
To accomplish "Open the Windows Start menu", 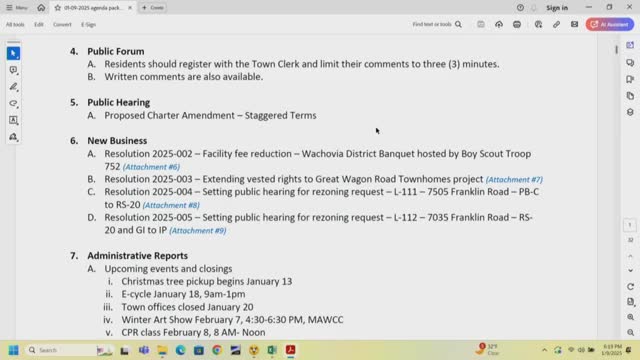I will pos(13,350).
